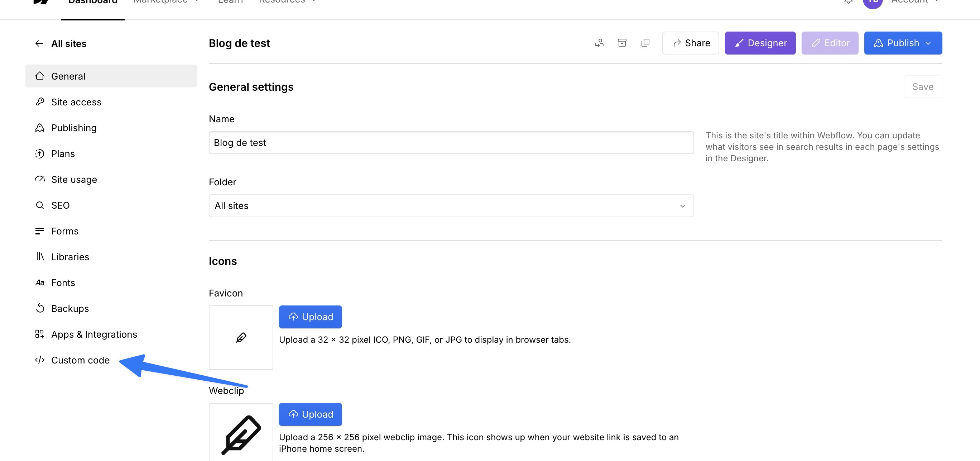Image resolution: width=980 pixels, height=461 pixels.
Task: Switch to the Publishing settings tab
Action: point(73,128)
